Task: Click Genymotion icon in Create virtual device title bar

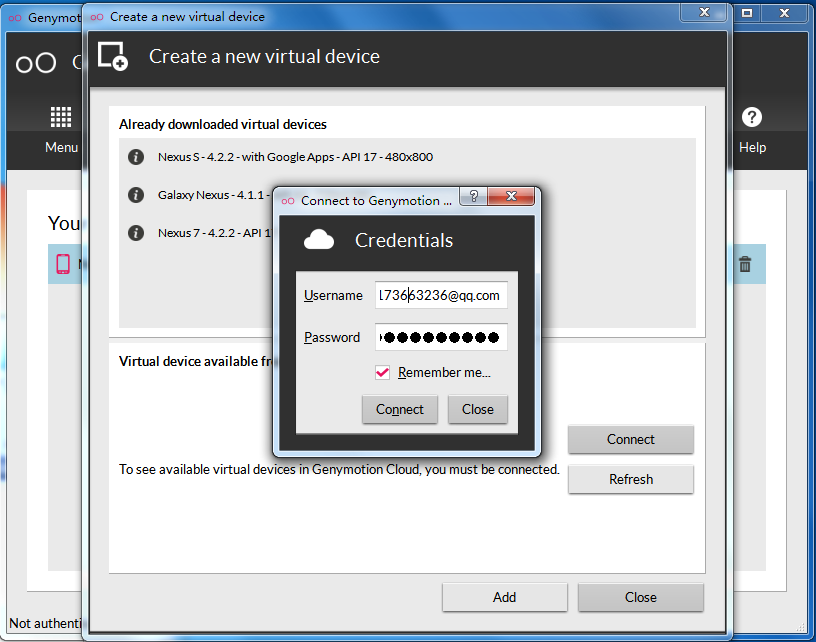Action: point(97,17)
